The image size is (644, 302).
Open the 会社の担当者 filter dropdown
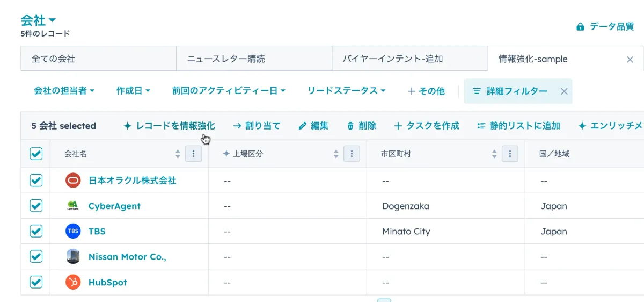(x=64, y=91)
